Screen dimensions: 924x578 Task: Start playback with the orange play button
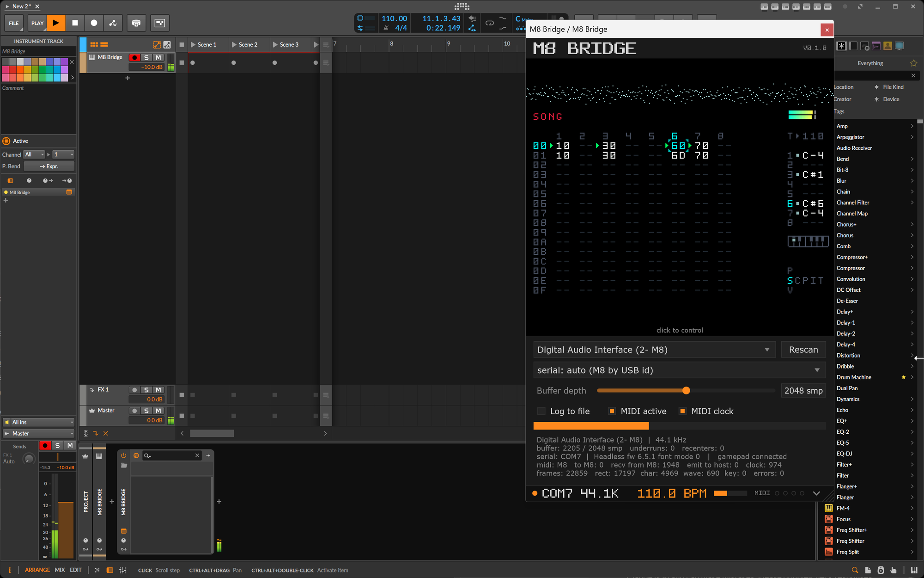point(56,23)
